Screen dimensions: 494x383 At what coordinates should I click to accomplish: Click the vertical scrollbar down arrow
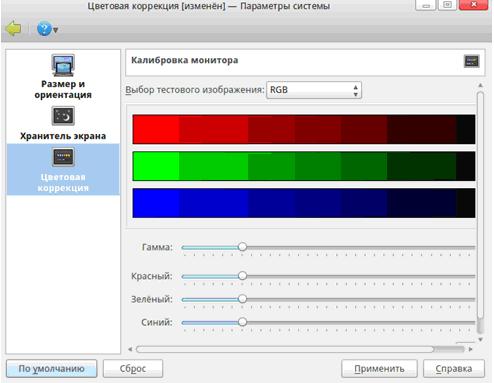[480, 339]
